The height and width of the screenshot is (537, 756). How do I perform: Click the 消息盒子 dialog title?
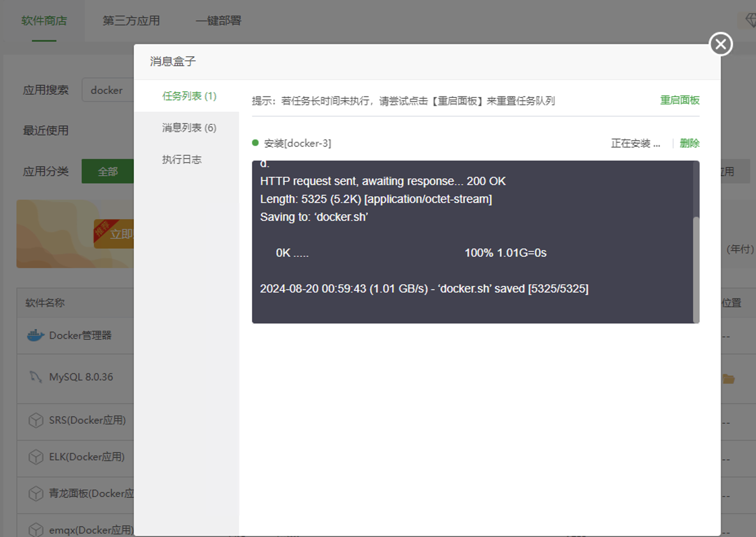[x=173, y=62]
